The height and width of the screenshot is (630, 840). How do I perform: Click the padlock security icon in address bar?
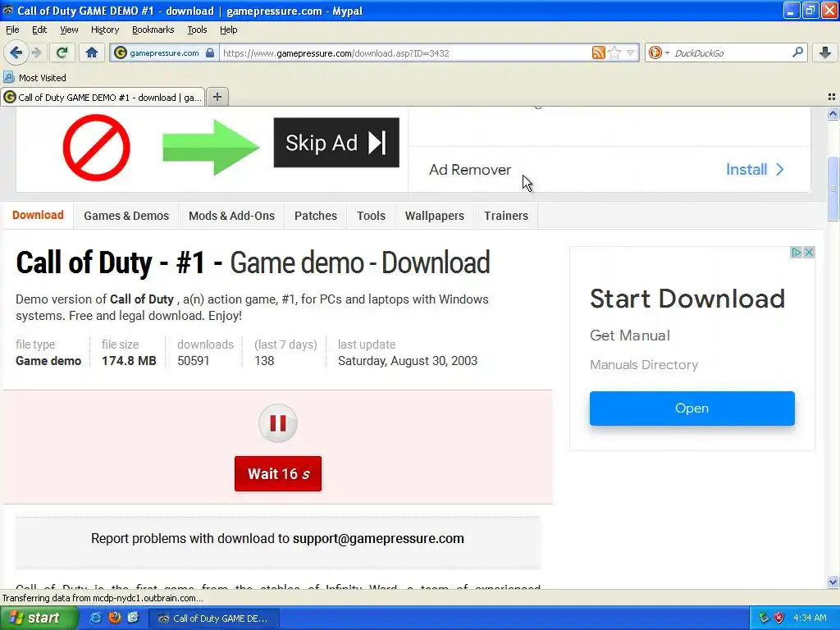click(210, 52)
